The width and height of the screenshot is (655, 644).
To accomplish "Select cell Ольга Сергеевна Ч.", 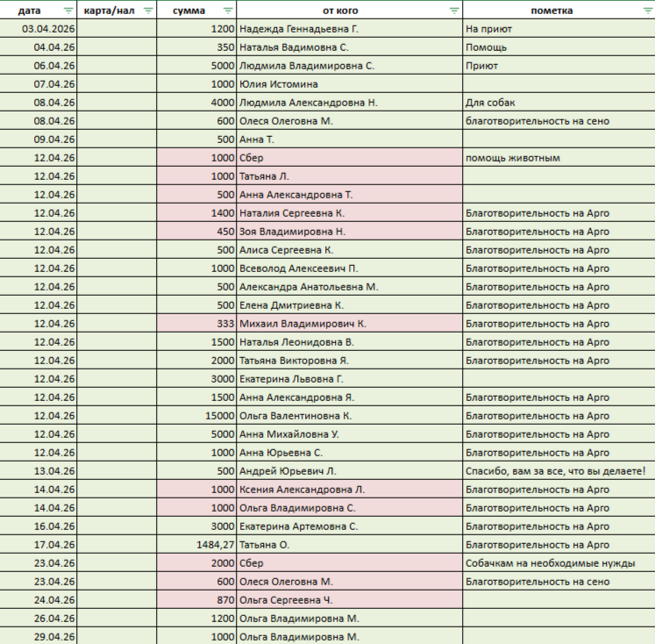I will (349, 600).
